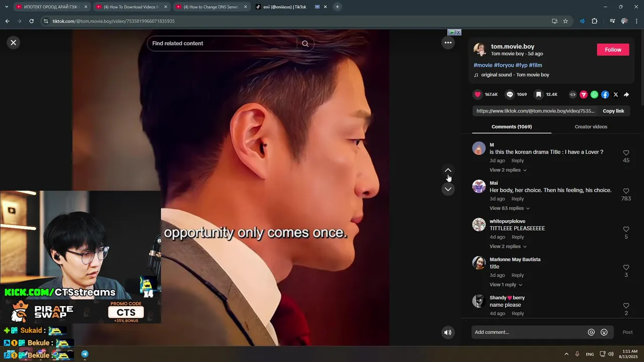Close the TikTok video viewer
The width and height of the screenshot is (644, 362).
[14, 43]
